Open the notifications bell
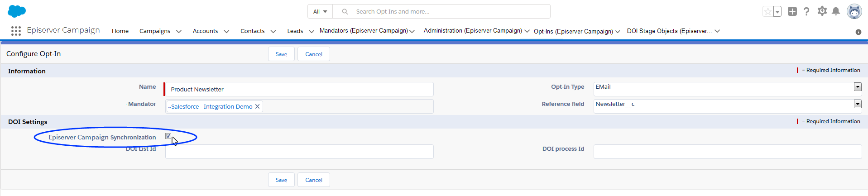Image resolution: width=868 pixels, height=196 pixels. pos(836,11)
